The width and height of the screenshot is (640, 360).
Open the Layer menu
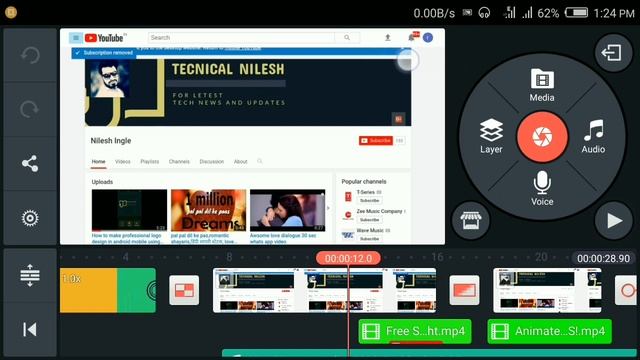[491, 136]
